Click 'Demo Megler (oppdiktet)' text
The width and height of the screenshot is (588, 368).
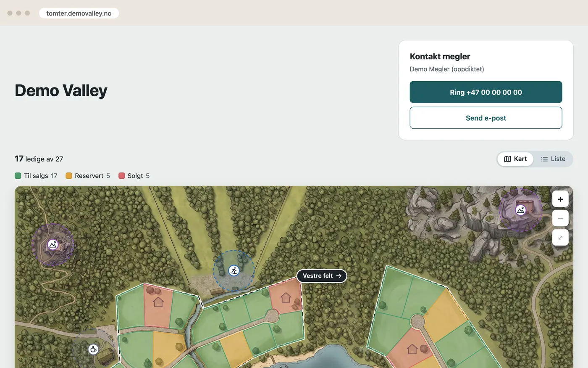tap(447, 69)
